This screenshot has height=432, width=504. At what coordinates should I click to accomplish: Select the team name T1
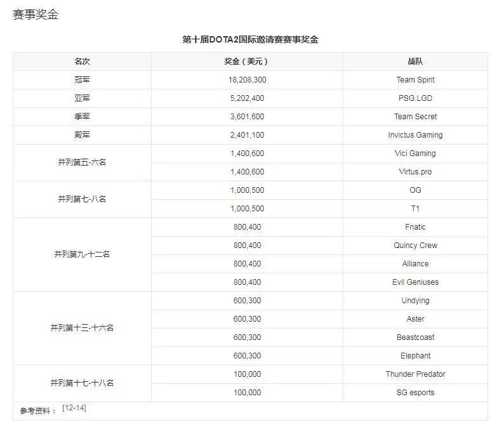415,209
